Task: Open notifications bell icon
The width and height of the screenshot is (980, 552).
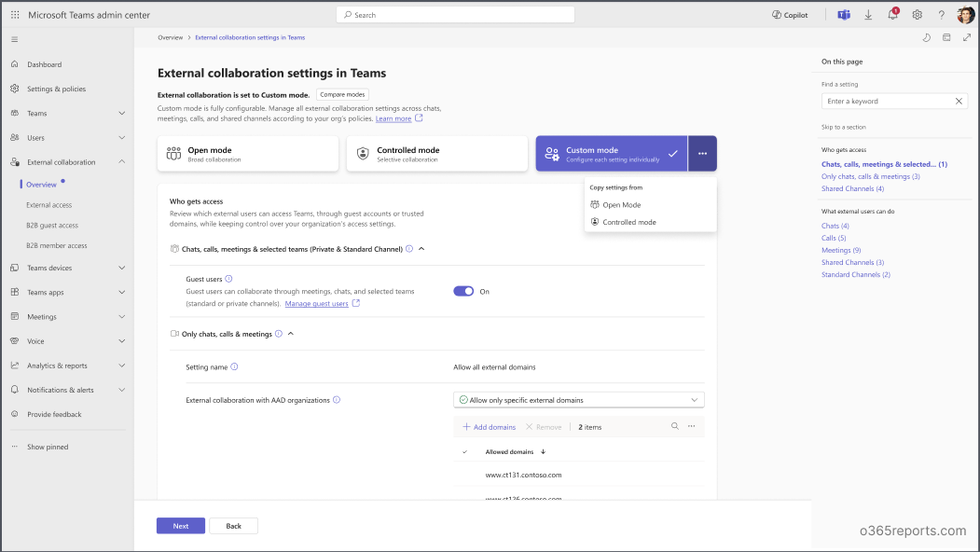Action: tap(892, 15)
